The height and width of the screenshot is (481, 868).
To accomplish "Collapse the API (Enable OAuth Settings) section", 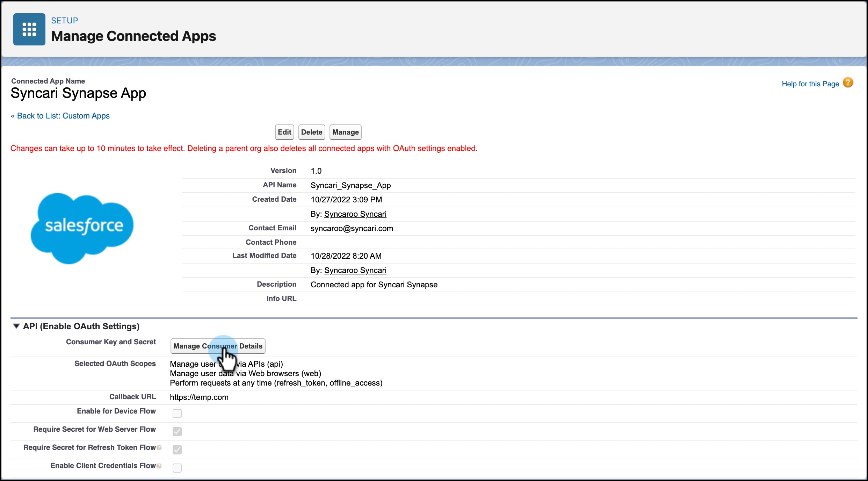I will click(16, 326).
